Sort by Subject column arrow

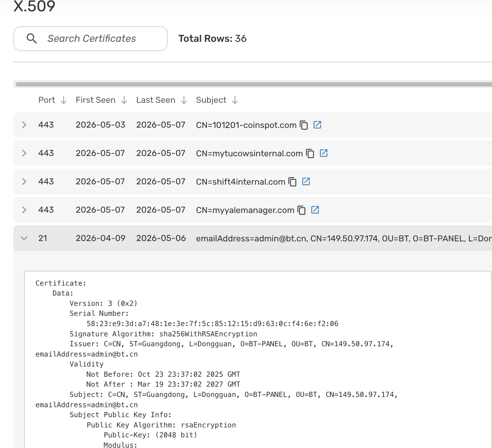point(235,100)
